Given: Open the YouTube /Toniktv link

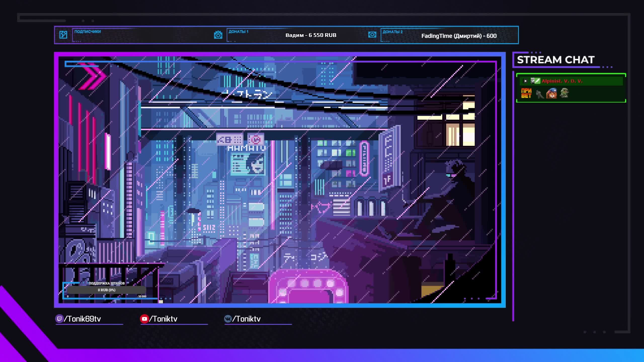Looking at the screenshot, I should pyautogui.click(x=163, y=319).
